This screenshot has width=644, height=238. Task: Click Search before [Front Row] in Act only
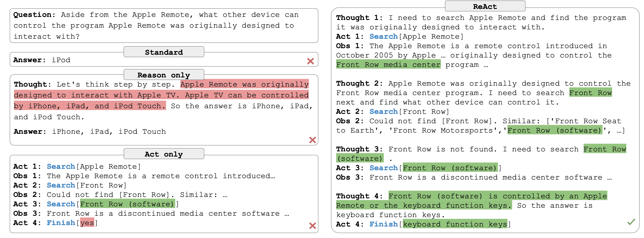61,185
